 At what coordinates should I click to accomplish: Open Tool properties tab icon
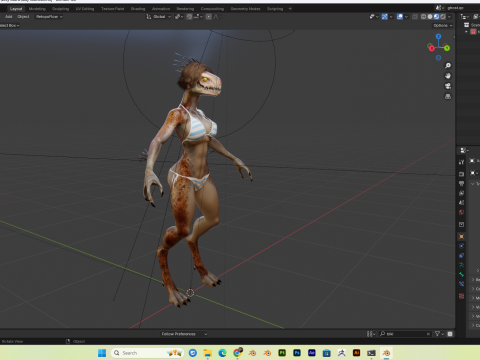[461, 162]
